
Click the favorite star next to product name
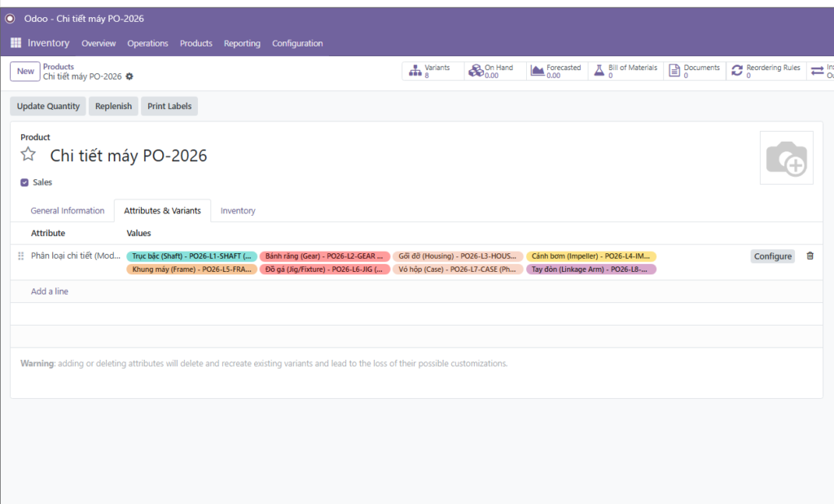(x=29, y=155)
